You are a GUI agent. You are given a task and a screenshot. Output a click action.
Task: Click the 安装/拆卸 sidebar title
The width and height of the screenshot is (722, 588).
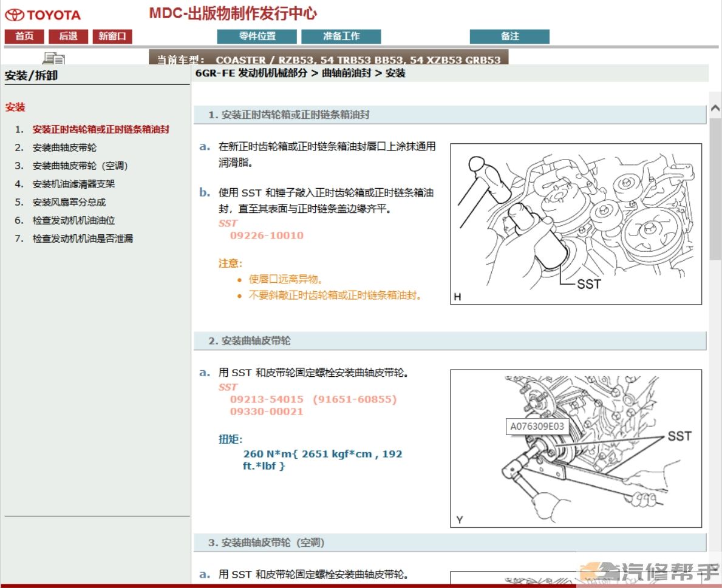point(32,75)
